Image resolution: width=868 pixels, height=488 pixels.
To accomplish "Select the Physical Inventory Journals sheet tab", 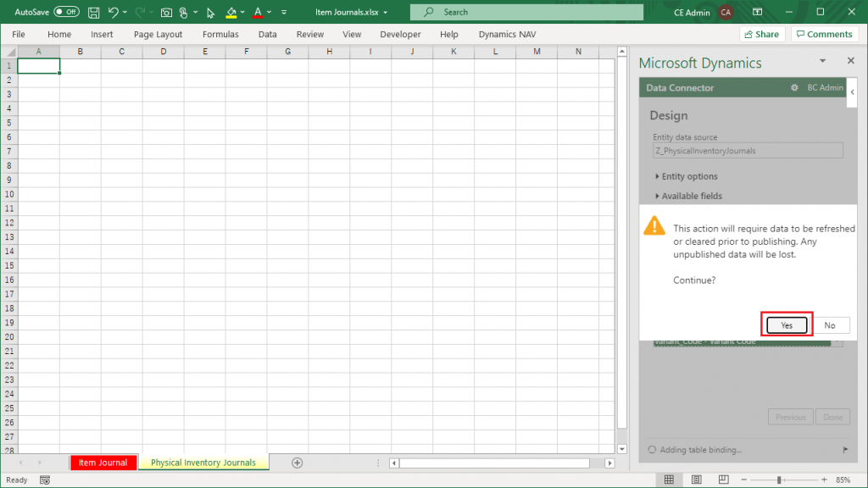I will 203,463.
